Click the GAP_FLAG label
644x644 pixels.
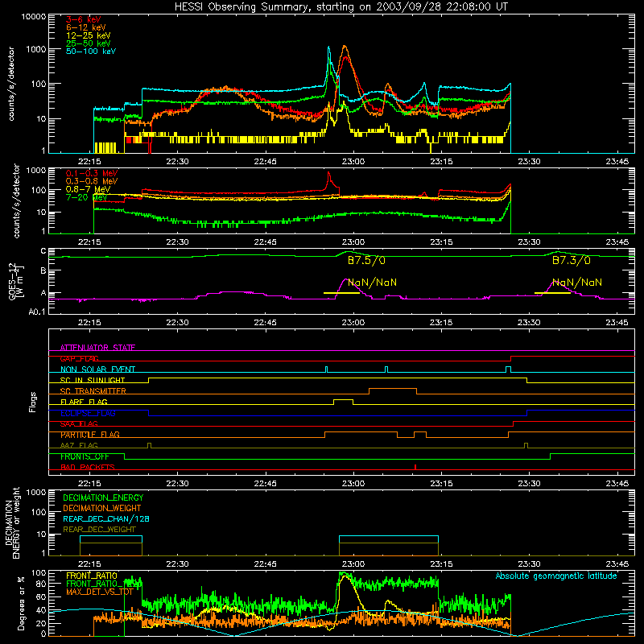click(x=79, y=358)
